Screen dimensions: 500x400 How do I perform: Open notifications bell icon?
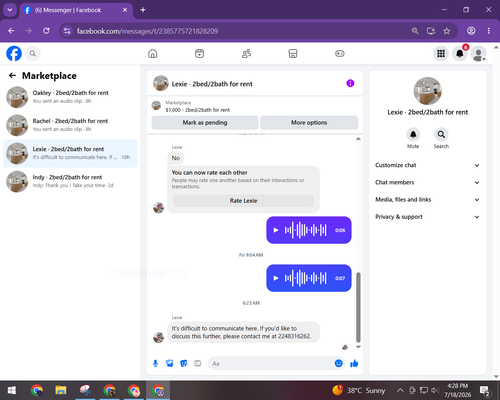click(x=460, y=53)
